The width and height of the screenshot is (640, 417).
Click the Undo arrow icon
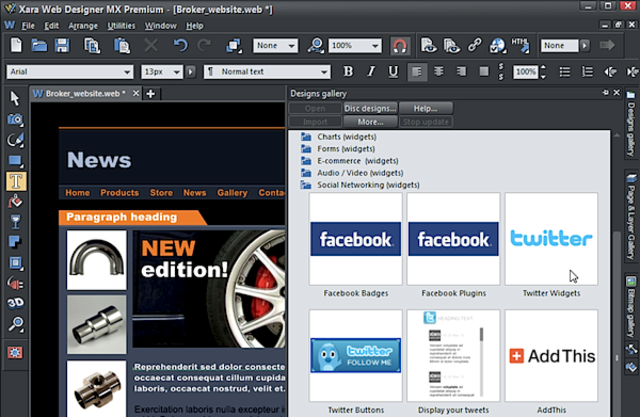point(180,45)
